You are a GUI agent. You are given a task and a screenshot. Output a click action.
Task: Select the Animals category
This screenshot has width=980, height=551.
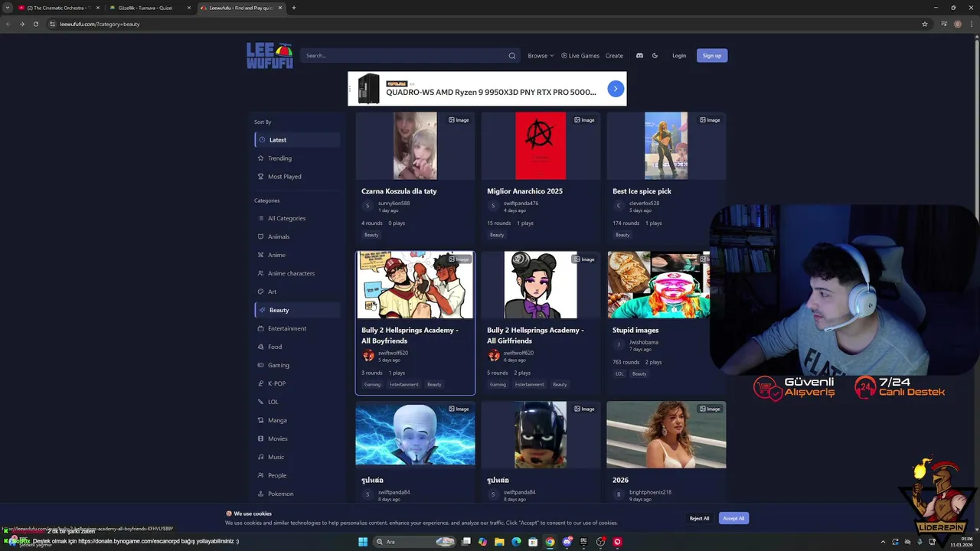[298, 236]
